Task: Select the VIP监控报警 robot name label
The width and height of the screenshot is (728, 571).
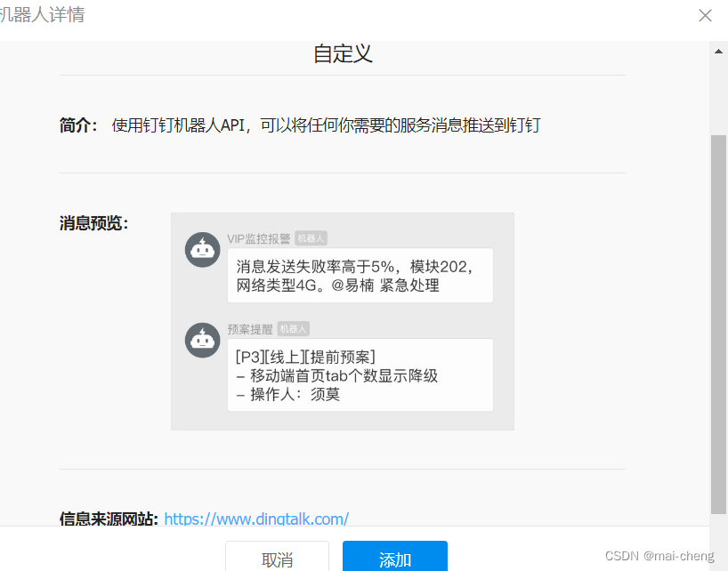Action: [x=258, y=237]
